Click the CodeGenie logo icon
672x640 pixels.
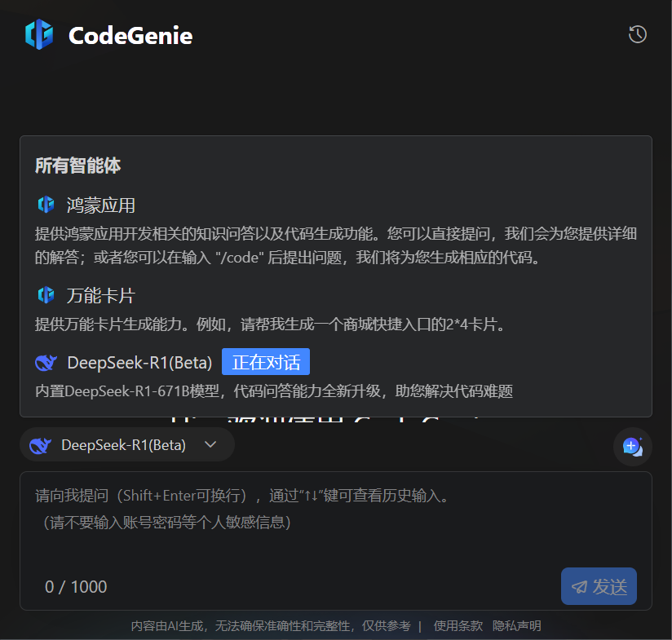[x=39, y=34]
